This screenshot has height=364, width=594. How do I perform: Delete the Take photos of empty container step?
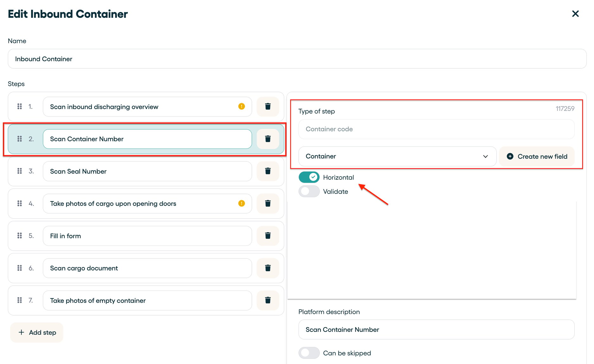(x=268, y=300)
